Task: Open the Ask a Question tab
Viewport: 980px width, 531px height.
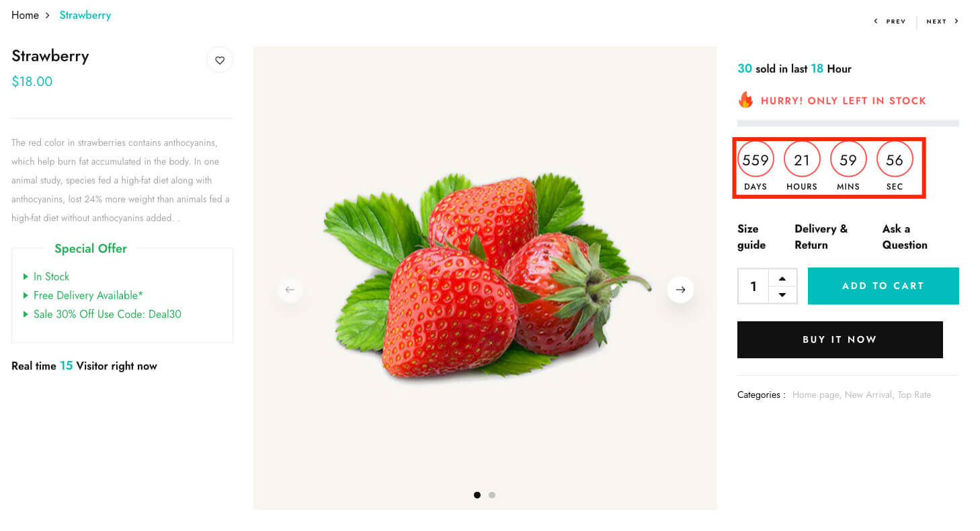Action: point(904,237)
